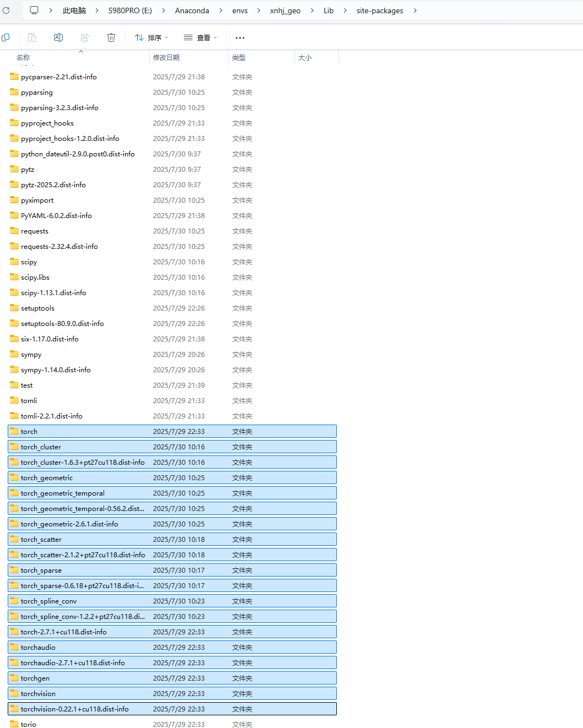This screenshot has height=728, width=583.
Task: Go to 此电脑 in breadcrumb
Action: point(74,10)
